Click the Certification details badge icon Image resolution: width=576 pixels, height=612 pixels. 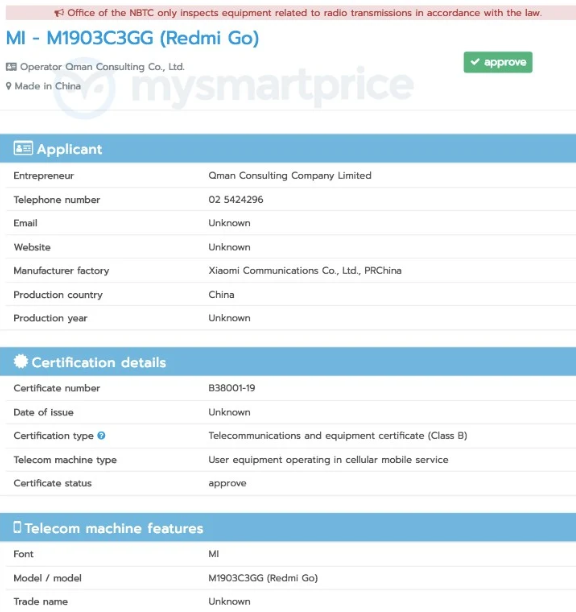(21, 361)
